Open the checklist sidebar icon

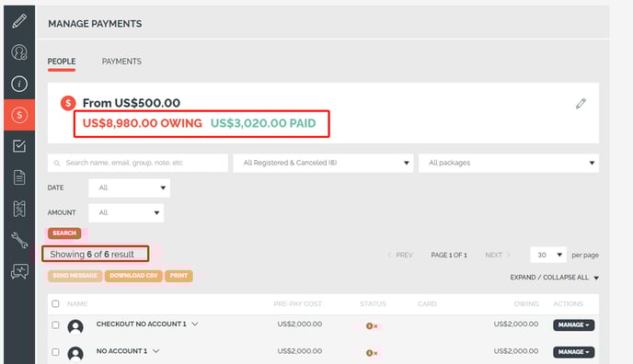coord(19,146)
